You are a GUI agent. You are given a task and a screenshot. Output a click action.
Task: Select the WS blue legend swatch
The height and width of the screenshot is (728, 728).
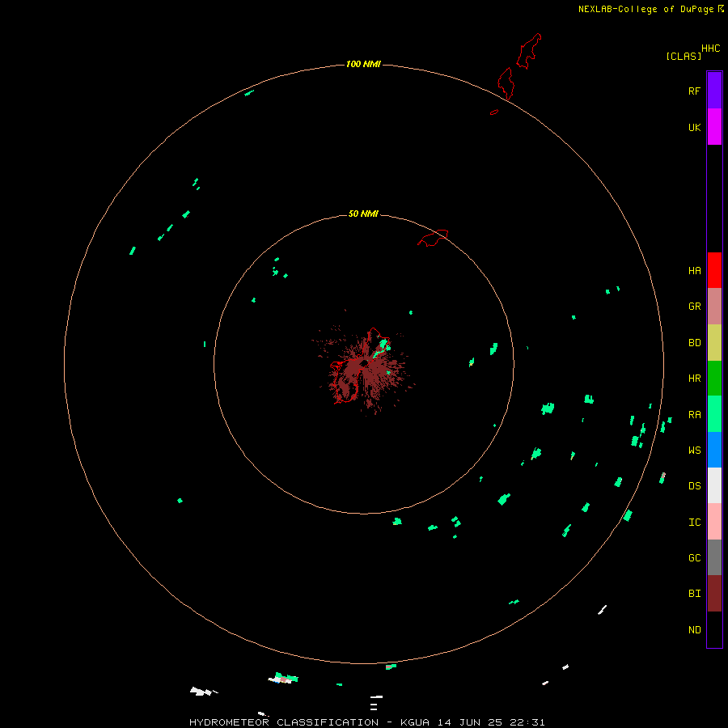tap(714, 450)
